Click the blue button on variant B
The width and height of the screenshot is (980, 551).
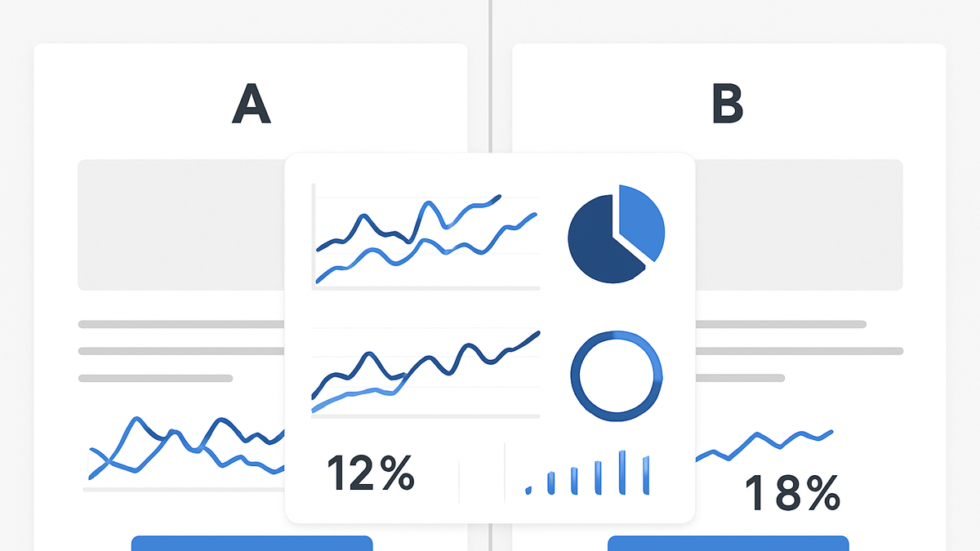pos(728,544)
